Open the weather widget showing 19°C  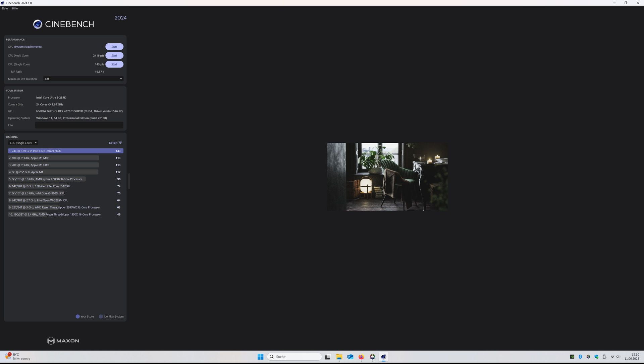(x=18, y=357)
